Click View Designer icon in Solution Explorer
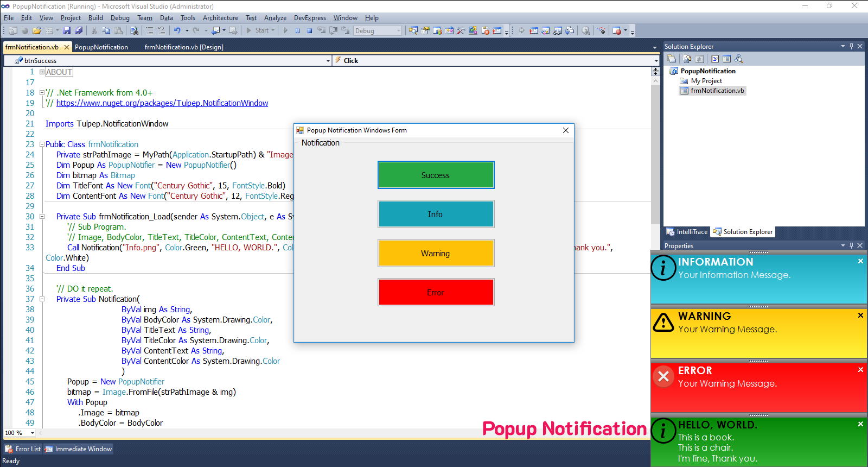The height and width of the screenshot is (467, 868). (727, 59)
